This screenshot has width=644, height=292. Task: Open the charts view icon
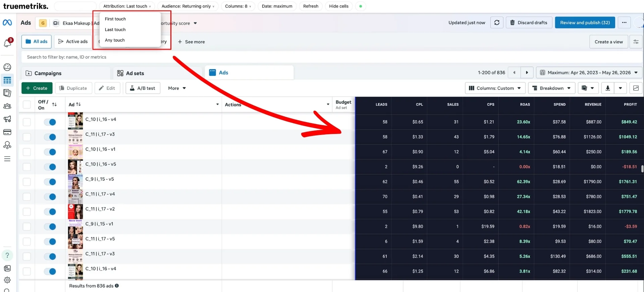click(x=636, y=88)
